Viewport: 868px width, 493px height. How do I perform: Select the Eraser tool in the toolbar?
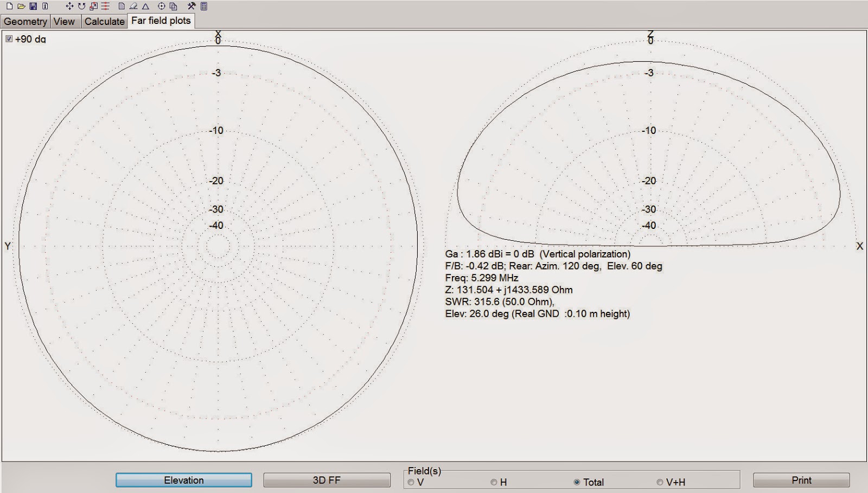(x=133, y=7)
